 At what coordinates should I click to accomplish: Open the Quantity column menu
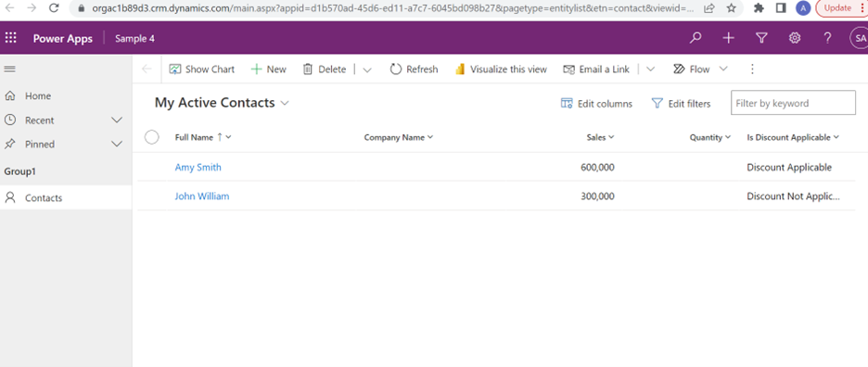tap(710, 137)
